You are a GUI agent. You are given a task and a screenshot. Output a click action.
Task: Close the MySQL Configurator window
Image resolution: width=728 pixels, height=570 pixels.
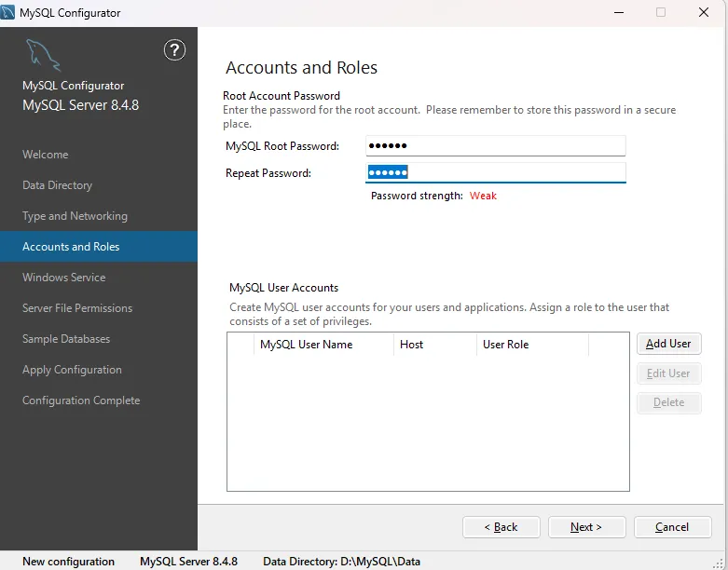(704, 13)
